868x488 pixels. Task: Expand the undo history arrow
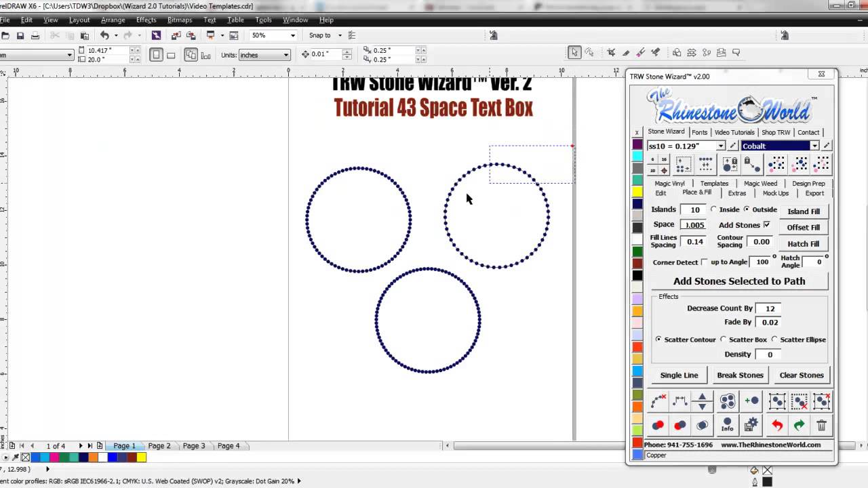pos(115,35)
